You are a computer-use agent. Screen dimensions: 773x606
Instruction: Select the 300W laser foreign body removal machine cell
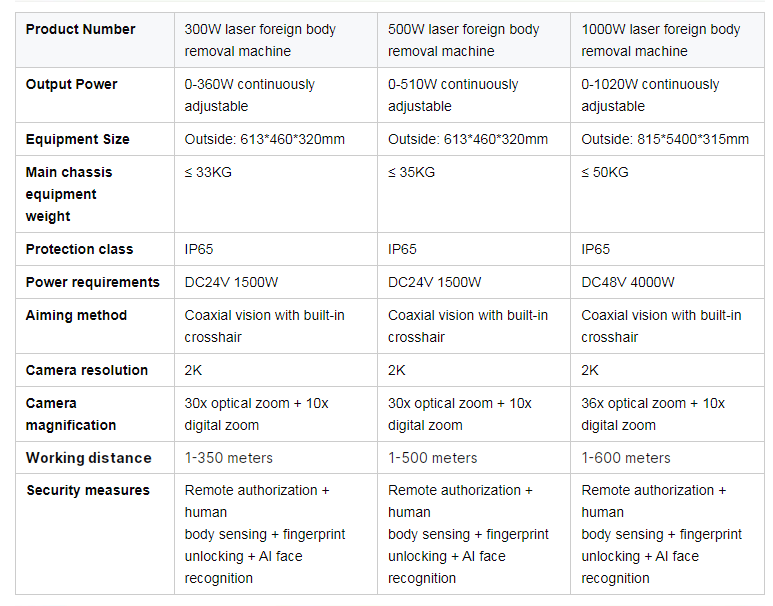[x=276, y=40]
